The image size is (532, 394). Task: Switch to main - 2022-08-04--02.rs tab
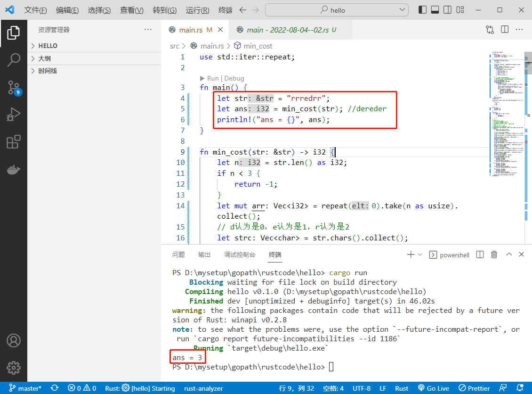pyautogui.click(x=290, y=30)
